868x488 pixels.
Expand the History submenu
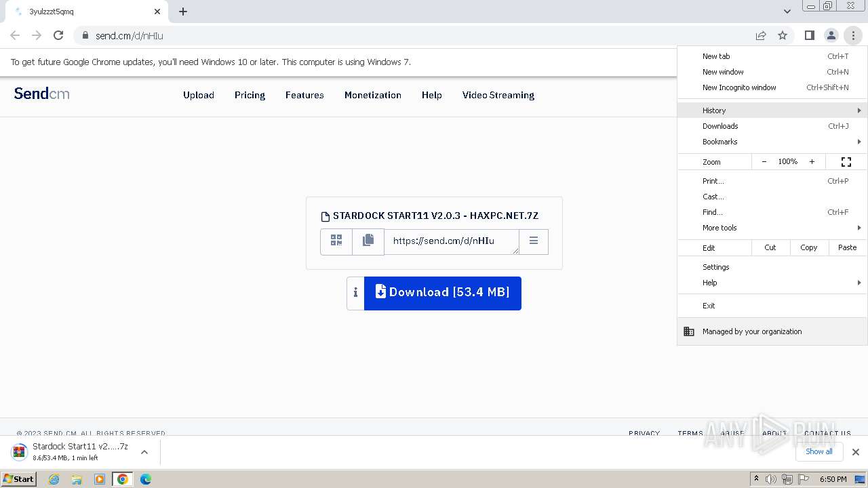(x=772, y=110)
